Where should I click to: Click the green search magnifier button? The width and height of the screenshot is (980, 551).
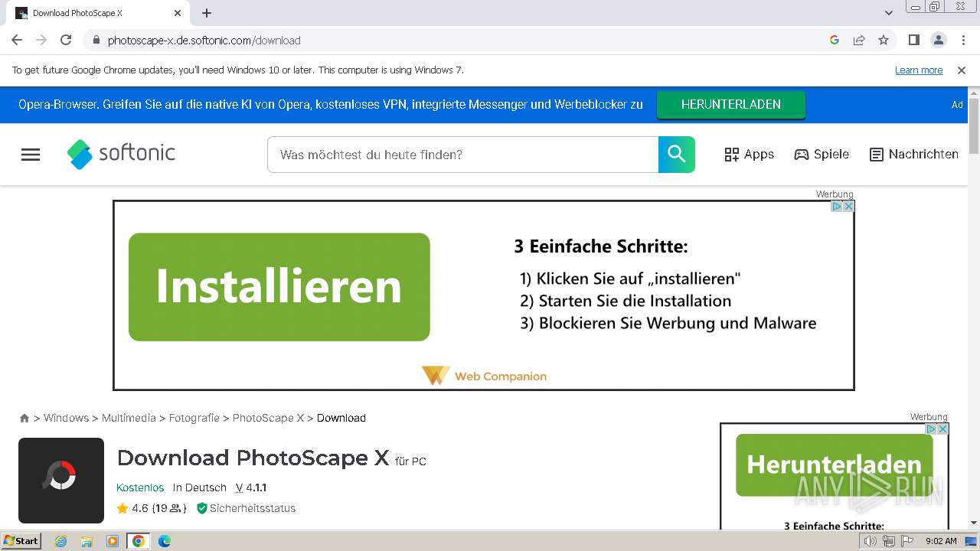point(677,155)
